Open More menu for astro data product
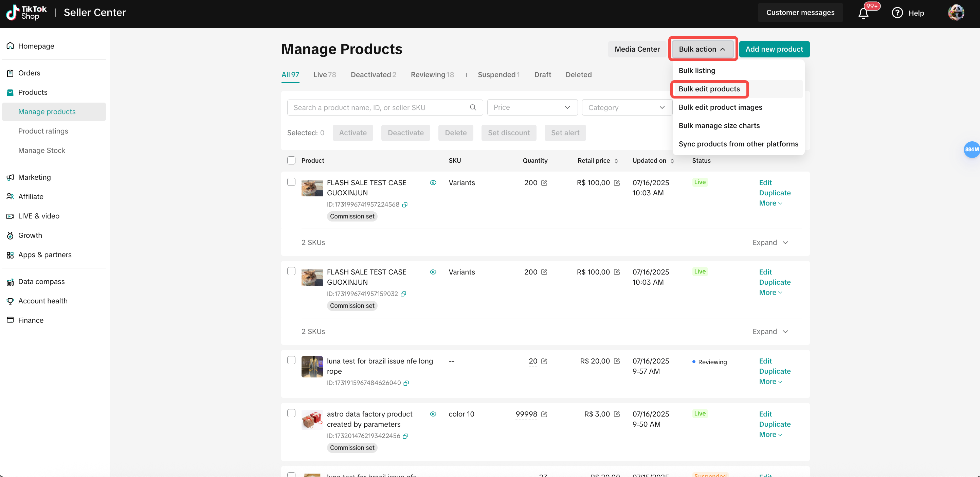980x477 pixels. point(770,435)
